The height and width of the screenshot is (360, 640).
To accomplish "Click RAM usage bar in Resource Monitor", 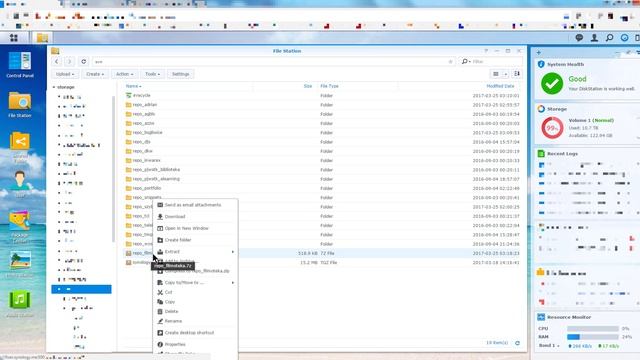I will [593, 337].
